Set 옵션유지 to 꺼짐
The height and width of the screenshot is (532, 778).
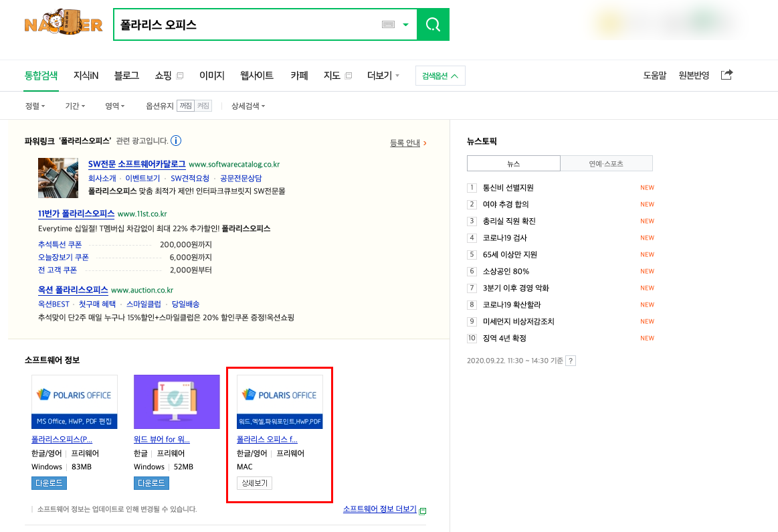coord(185,106)
